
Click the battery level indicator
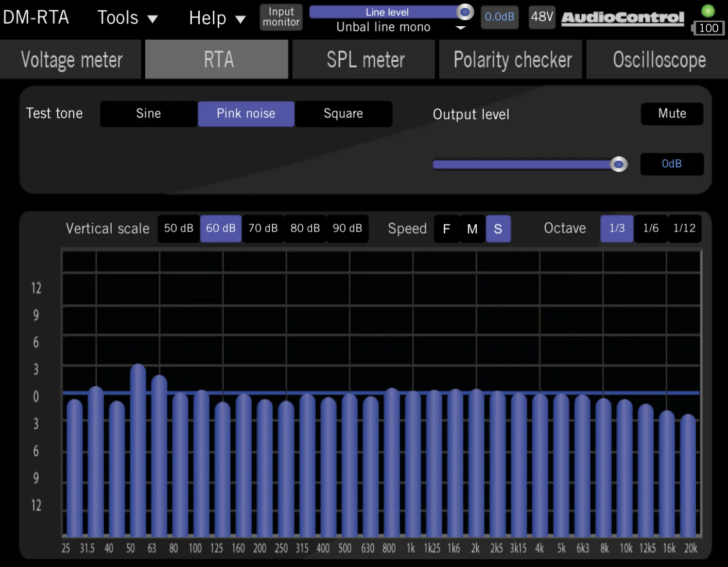tap(709, 28)
